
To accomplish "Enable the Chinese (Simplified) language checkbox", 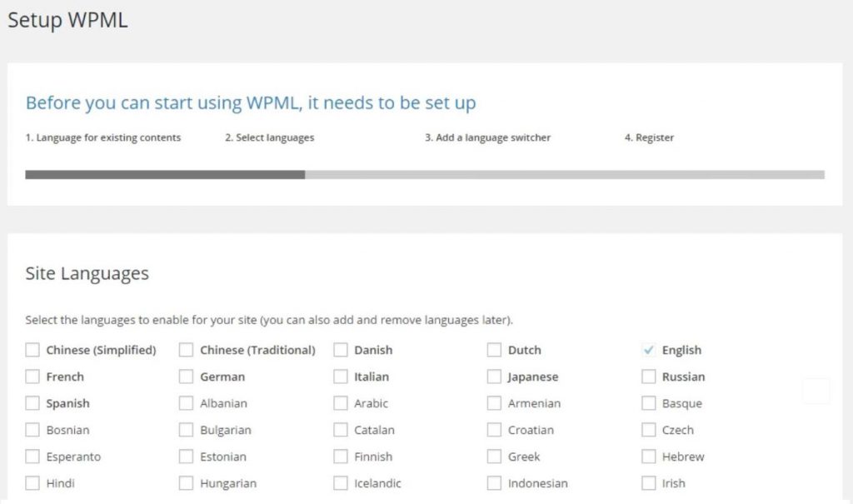I will click(32, 350).
